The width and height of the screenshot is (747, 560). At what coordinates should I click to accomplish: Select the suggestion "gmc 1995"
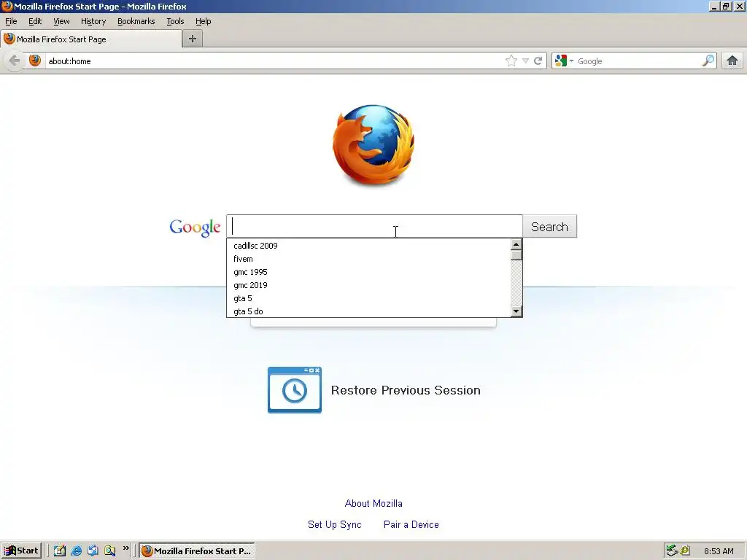(x=368, y=272)
